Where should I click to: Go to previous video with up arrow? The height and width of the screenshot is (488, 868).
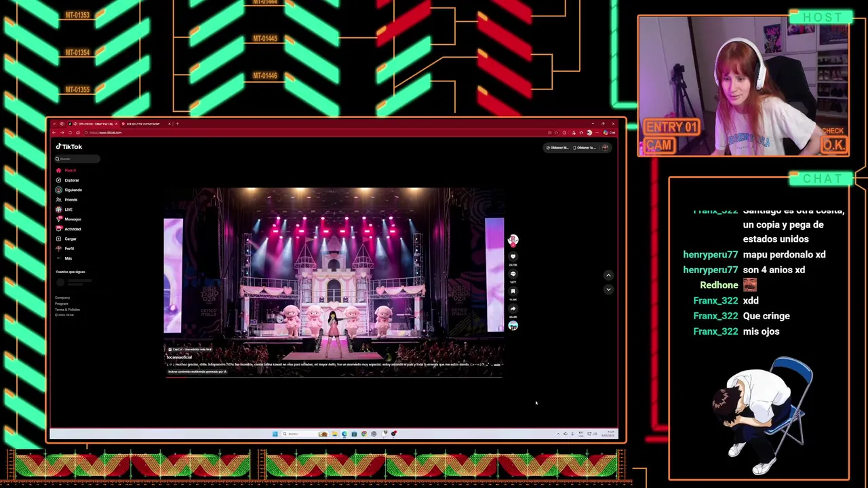click(608, 275)
